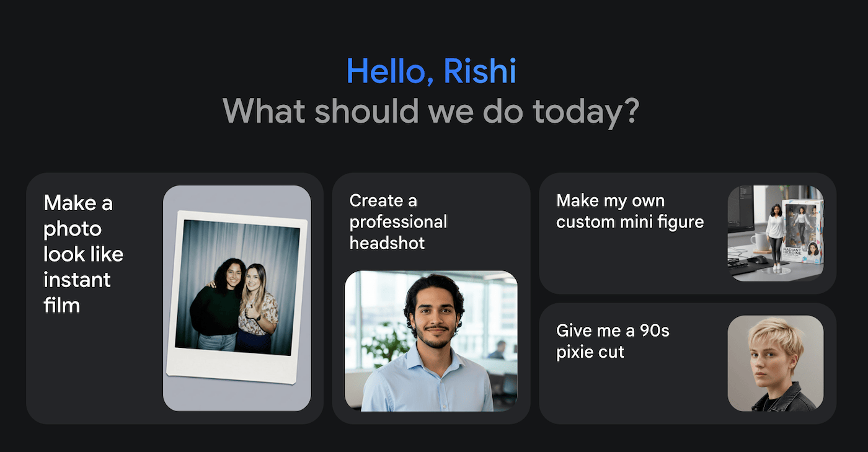The image size is (868, 452).
Task: Click the 'What should we do today?' heading
Action: 431,111
